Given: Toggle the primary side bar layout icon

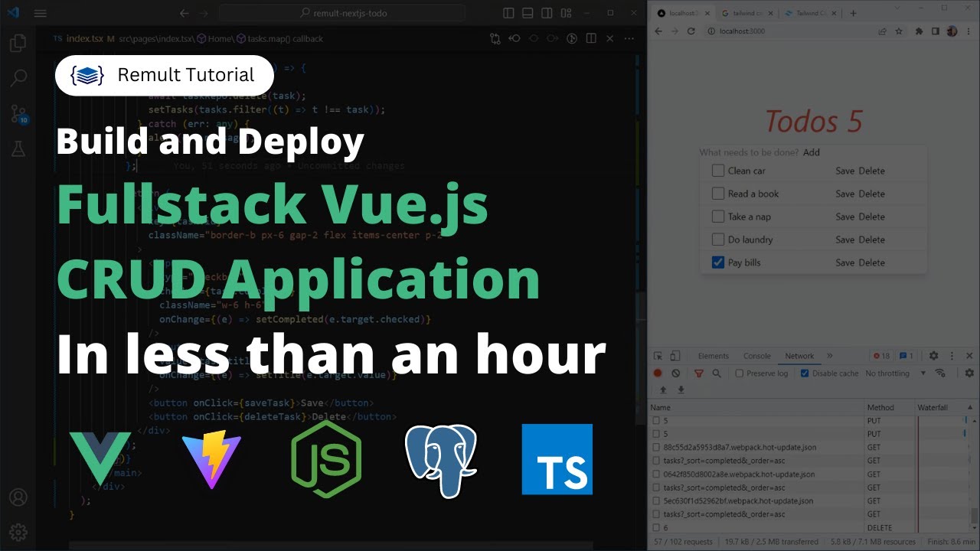Looking at the screenshot, I should [x=508, y=13].
